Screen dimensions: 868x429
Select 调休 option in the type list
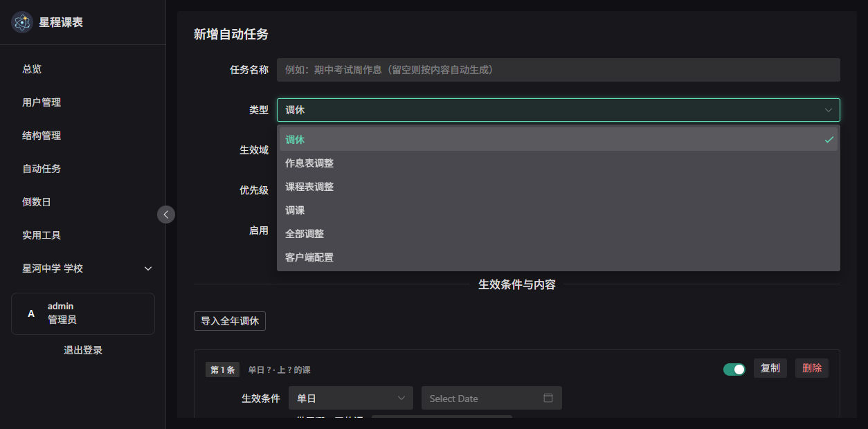click(559, 140)
